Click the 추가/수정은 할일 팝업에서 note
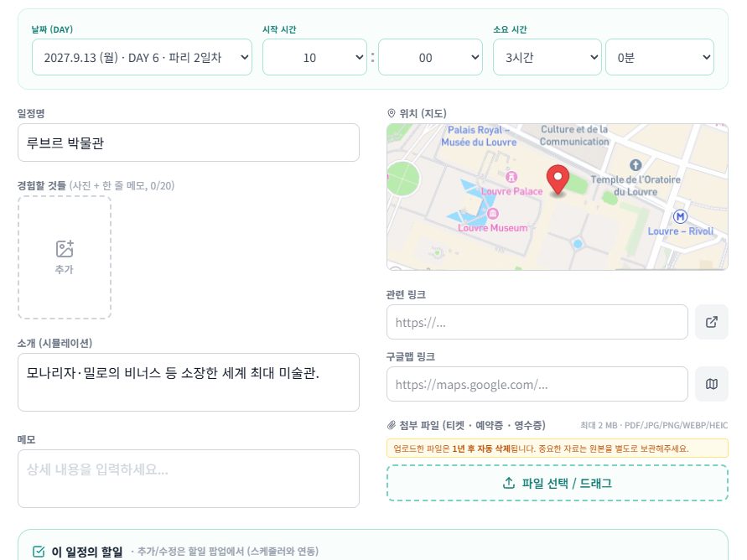This screenshot has height=560, width=747. pos(225,552)
